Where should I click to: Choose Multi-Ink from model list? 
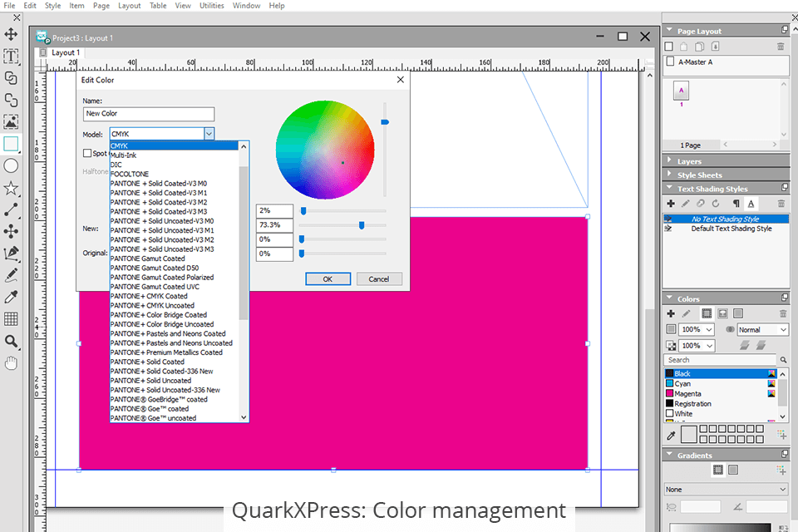[x=174, y=155]
